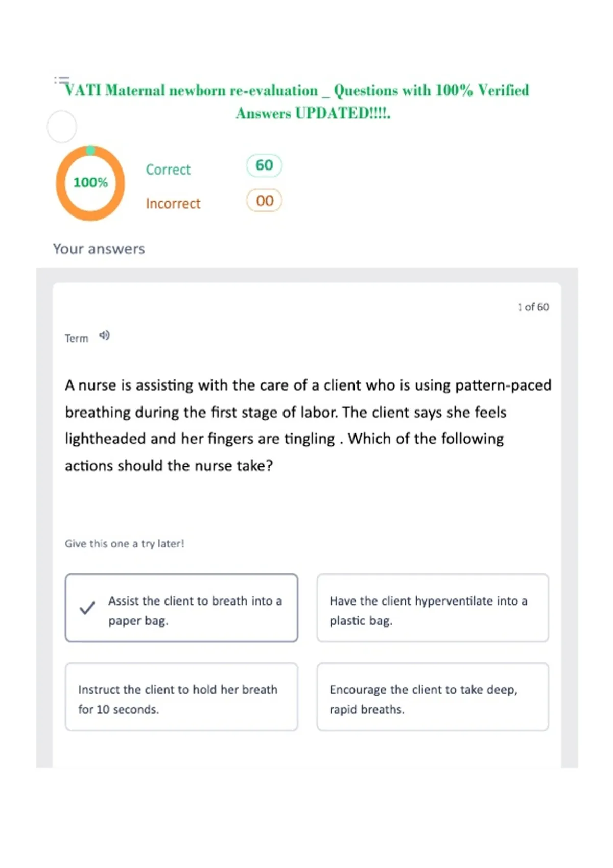
Task: Click the speaker audio icon beside Term
Action: tap(104, 335)
